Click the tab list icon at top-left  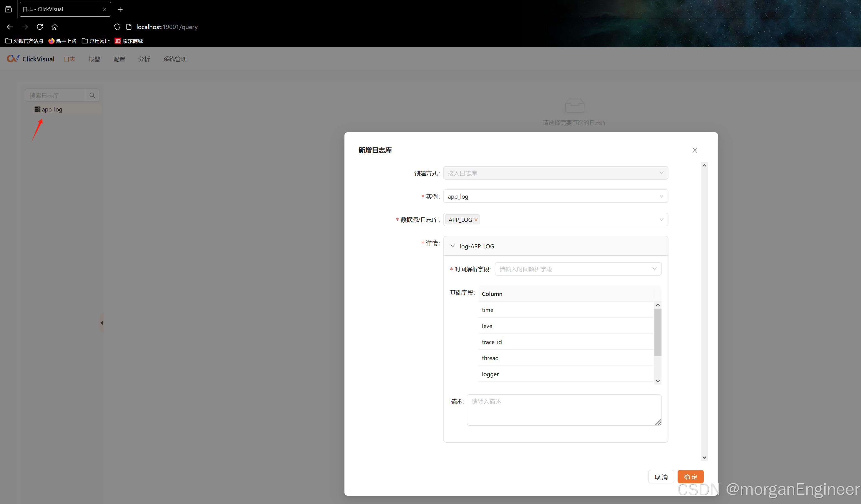click(x=9, y=9)
